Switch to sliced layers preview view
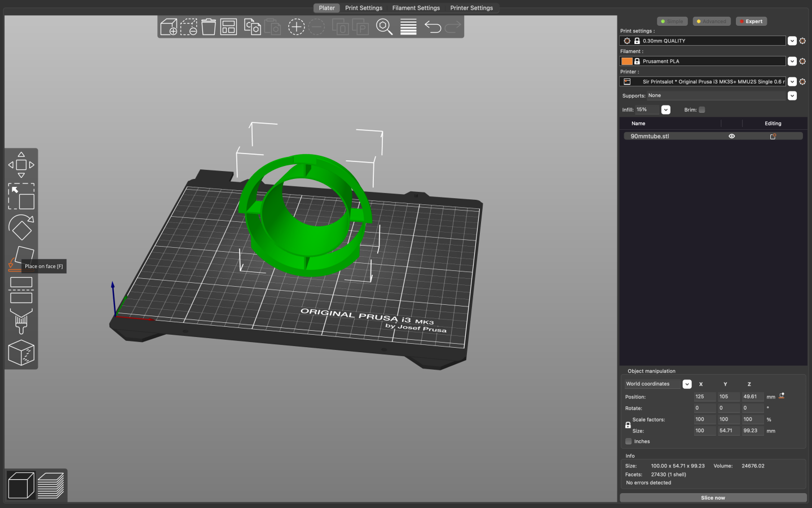812x508 pixels. 51,485
